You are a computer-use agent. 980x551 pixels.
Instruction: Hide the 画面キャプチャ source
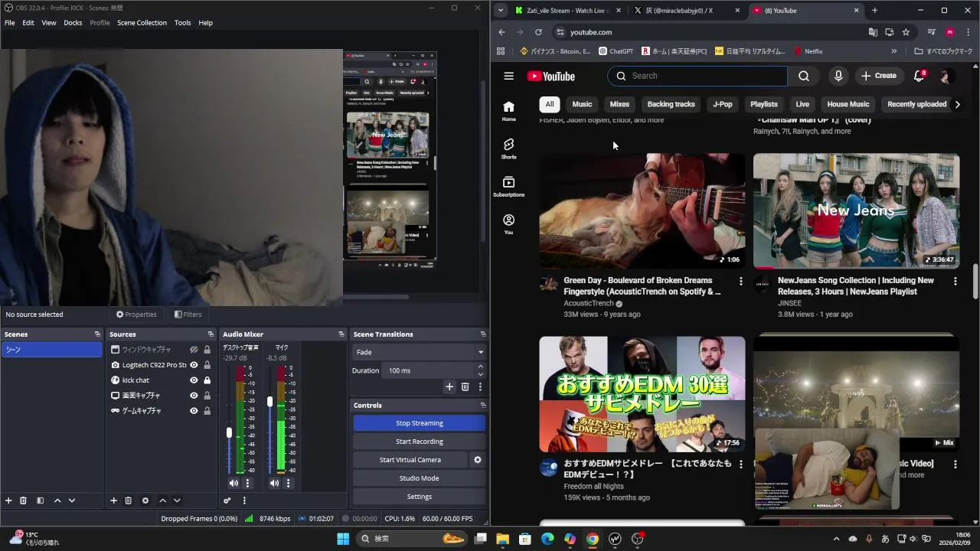pos(194,396)
